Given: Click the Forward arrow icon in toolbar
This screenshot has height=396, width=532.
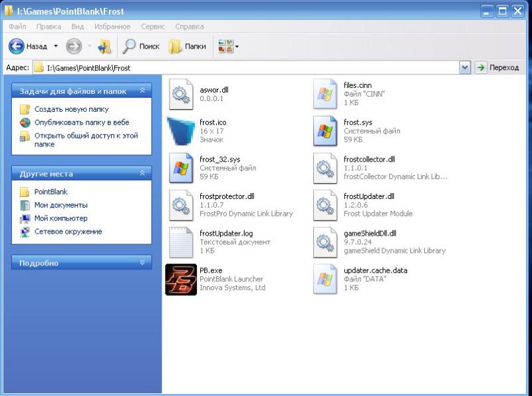Looking at the screenshot, I should [74, 47].
